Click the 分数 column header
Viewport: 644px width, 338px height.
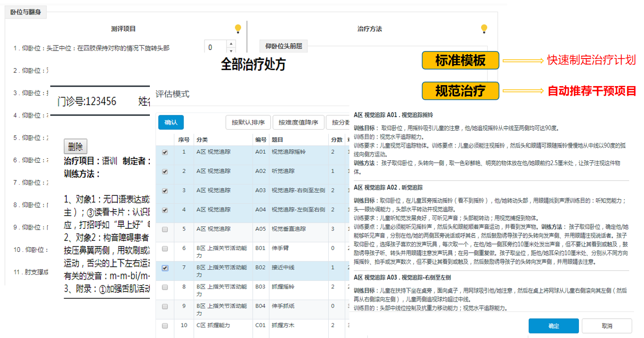click(336, 140)
